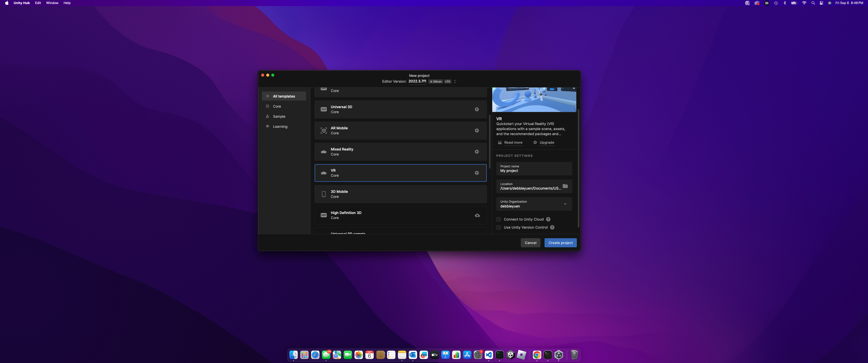Click the Upgrade link for VR
Viewport: 868px width, 363px height.
(547, 142)
